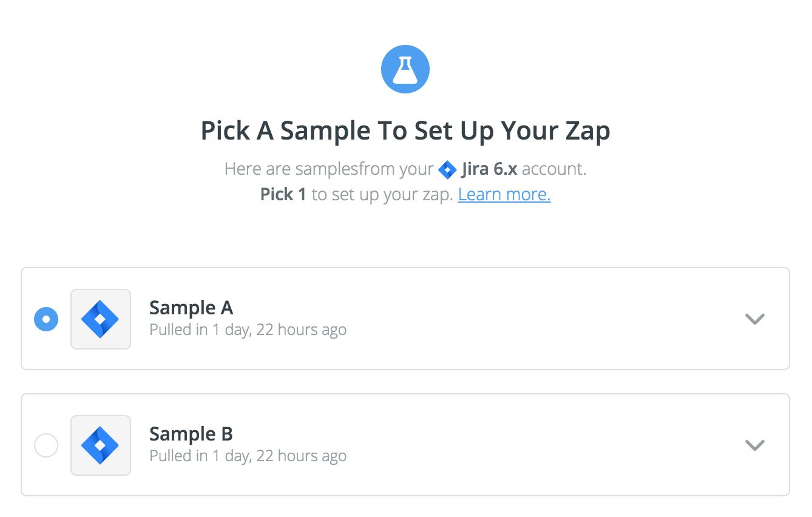Click the Jira icon thumbnail for Sample B
This screenshot has height=517, width=812.
pyautogui.click(x=101, y=445)
